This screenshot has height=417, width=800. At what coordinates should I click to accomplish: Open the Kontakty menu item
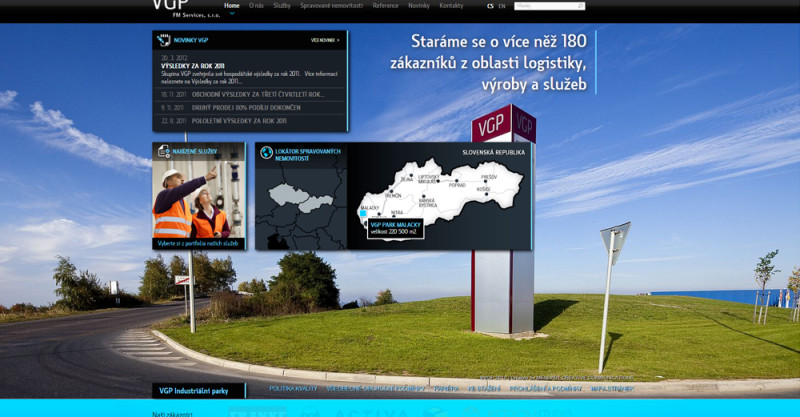coord(452,6)
